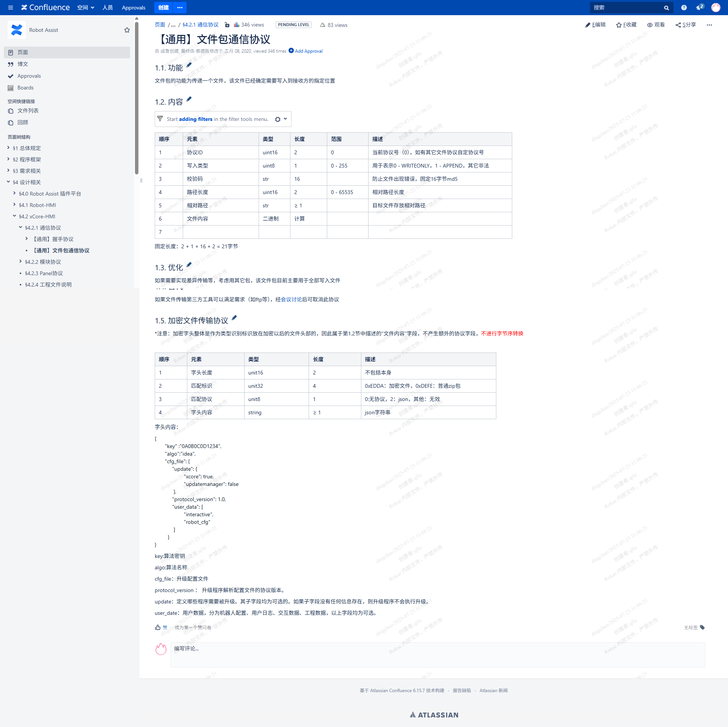
Task: Open Approvals in the top navigation
Action: 133,8
